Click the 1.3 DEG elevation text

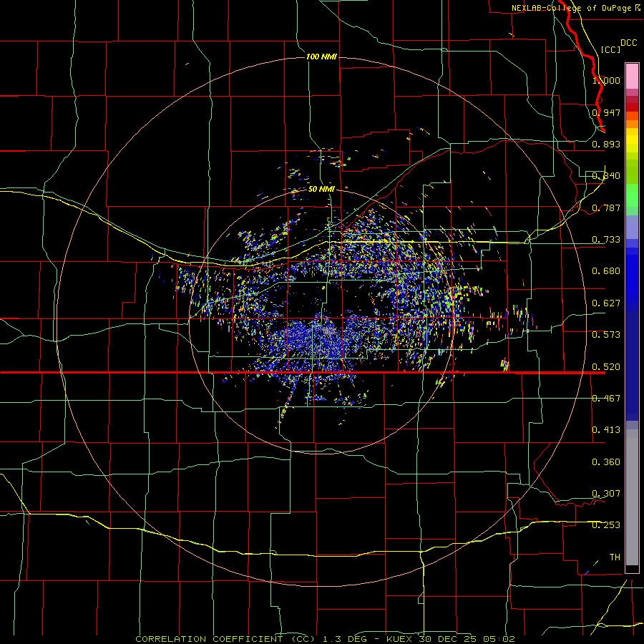point(344,639)
